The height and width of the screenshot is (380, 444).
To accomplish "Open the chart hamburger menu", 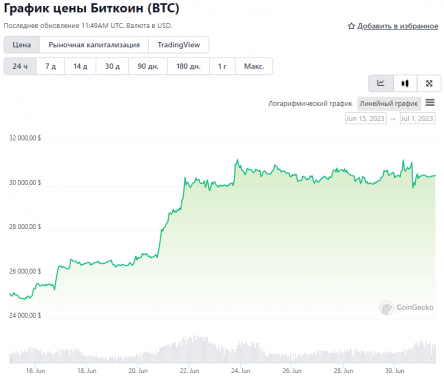I will pyautogui.click(x=430, y=103).
